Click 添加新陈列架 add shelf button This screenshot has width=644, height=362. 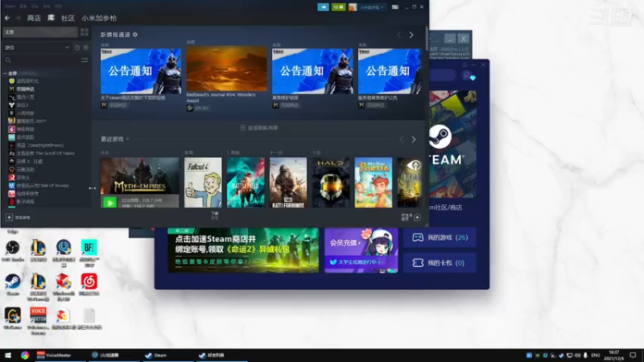point(258,128)
